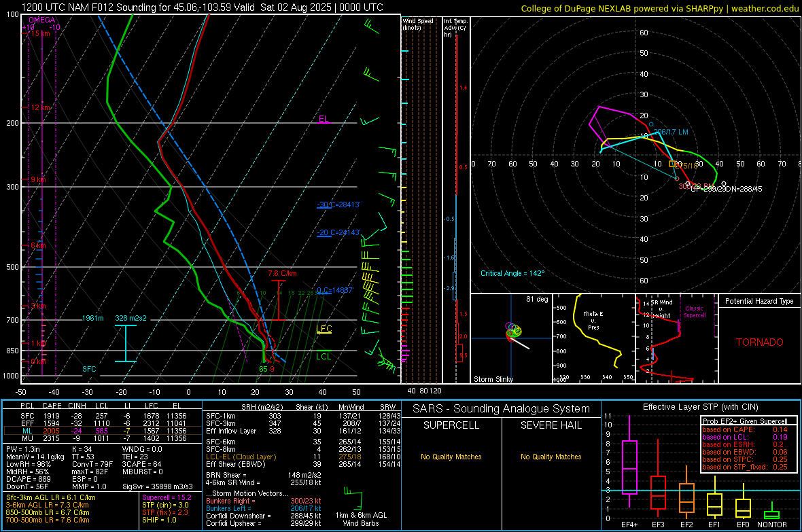Click the CINH column header
This screenshot has width=802, height=532.
click(x=77, y=406)
